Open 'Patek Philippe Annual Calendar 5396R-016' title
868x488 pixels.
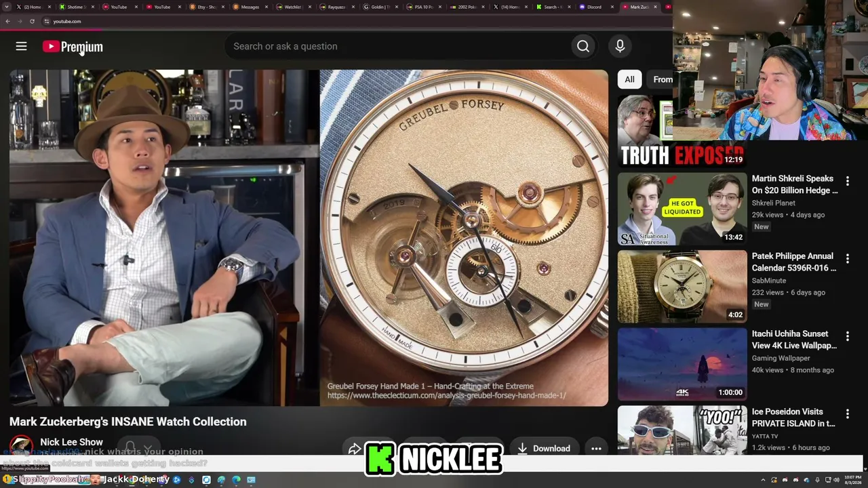click(x=795, y=262)
